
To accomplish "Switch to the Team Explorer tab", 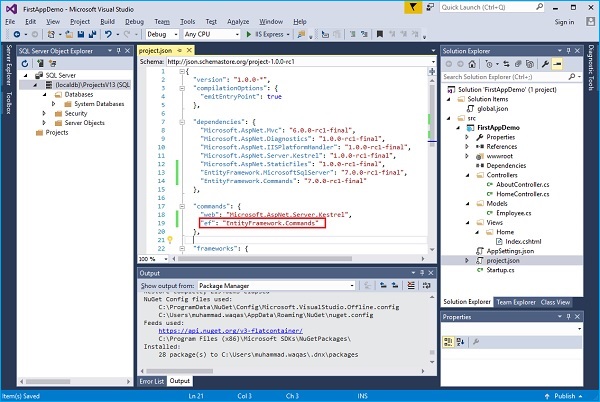I will (x=516, y=301).
